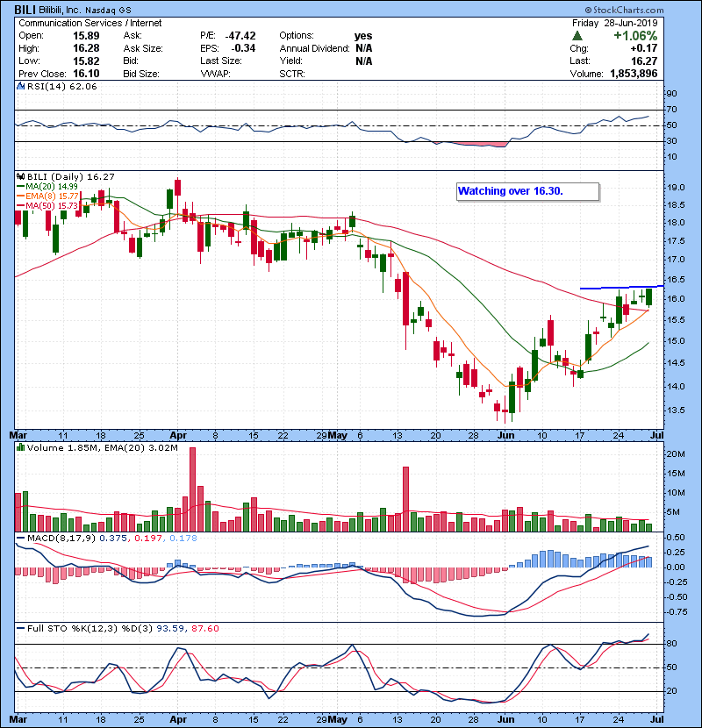The height and width of the screenshot is (728, 702).
Task: Click 'Volume 1.85M, EMA(20) 3.02M' legend
Action: [102, 447]
